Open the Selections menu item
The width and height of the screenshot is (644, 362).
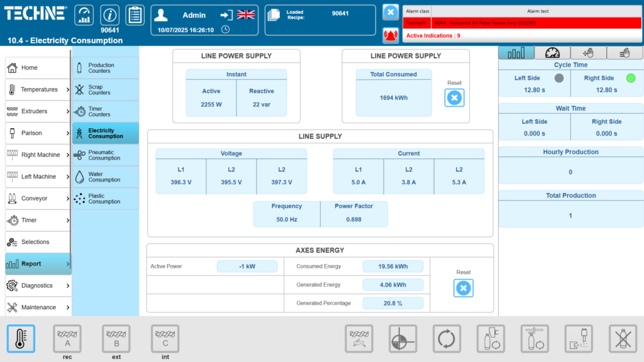pyautogui.click(x=38, y=242)
